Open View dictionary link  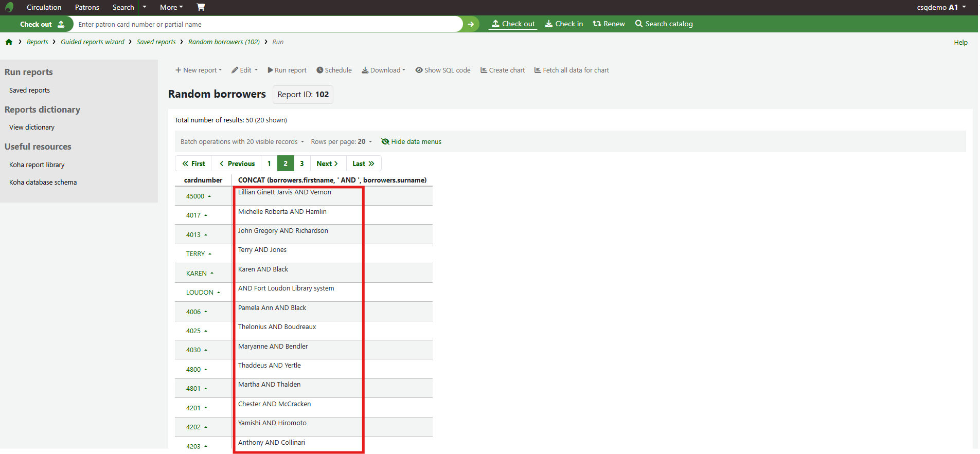tap(31, 128)
